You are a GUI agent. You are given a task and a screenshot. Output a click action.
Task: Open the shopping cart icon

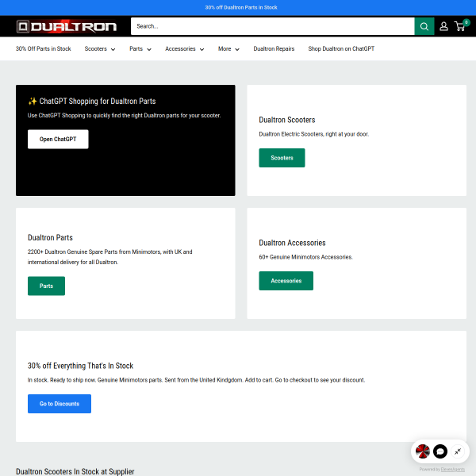pos(462,26)
